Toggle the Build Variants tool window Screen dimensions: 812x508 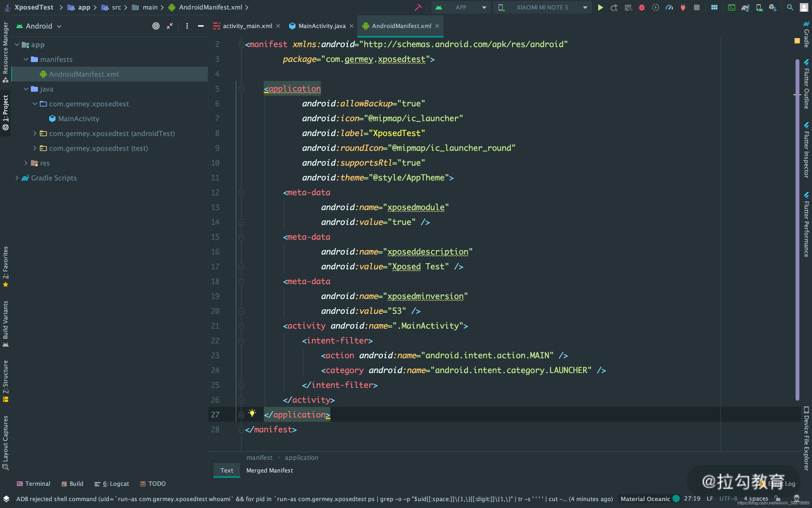[x=5, y=324]
